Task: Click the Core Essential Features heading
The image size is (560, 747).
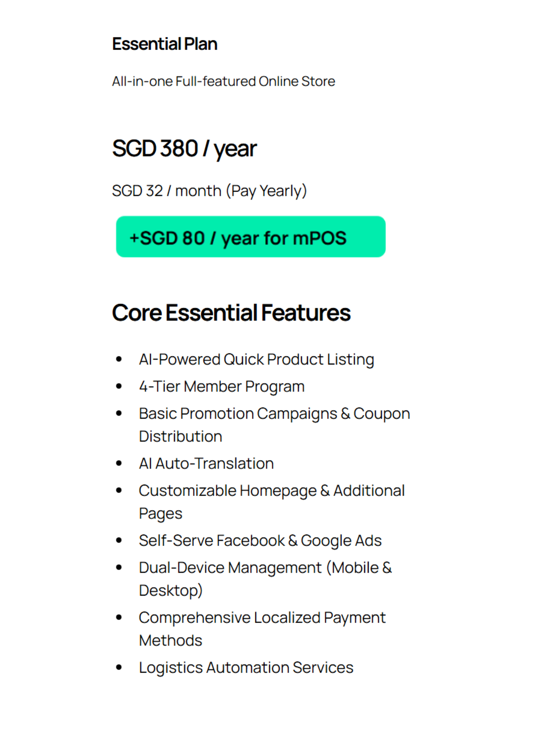Action: coord(231,313)
